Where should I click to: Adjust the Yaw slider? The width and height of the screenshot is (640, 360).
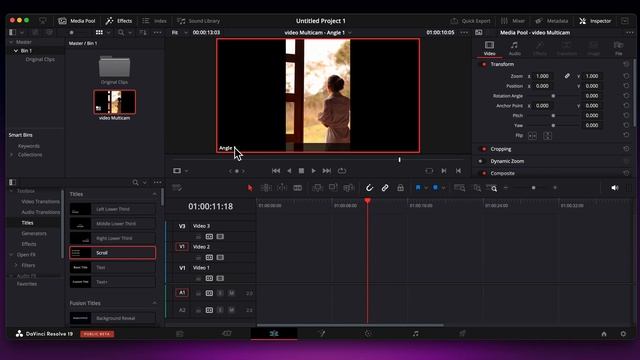pyautogui.click(x=553, y=125)
